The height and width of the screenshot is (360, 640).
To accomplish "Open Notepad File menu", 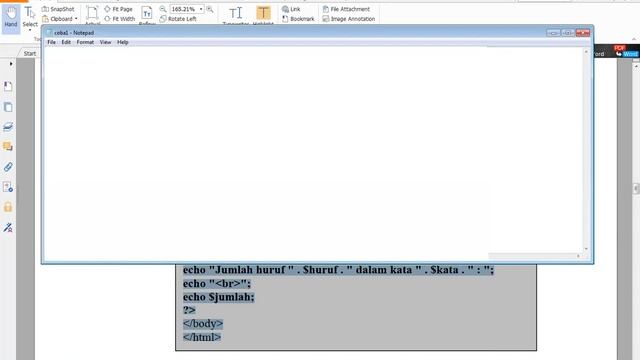I will 51,42.
